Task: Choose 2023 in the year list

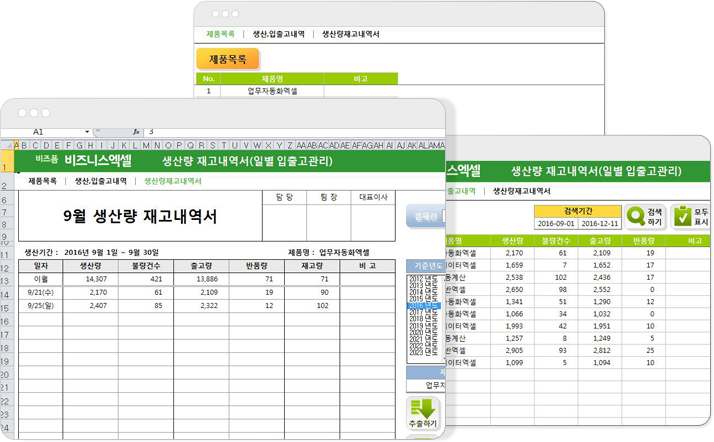Action: pos(423,353)
